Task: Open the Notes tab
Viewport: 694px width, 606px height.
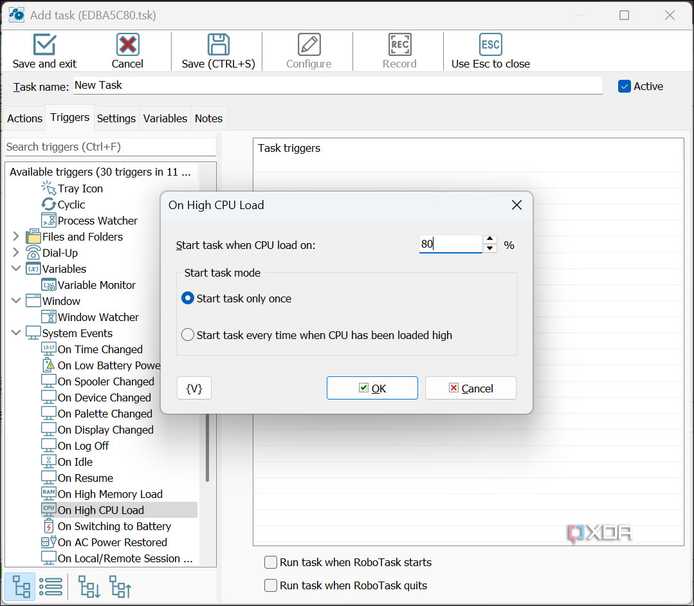Action: tap(208, 118)
